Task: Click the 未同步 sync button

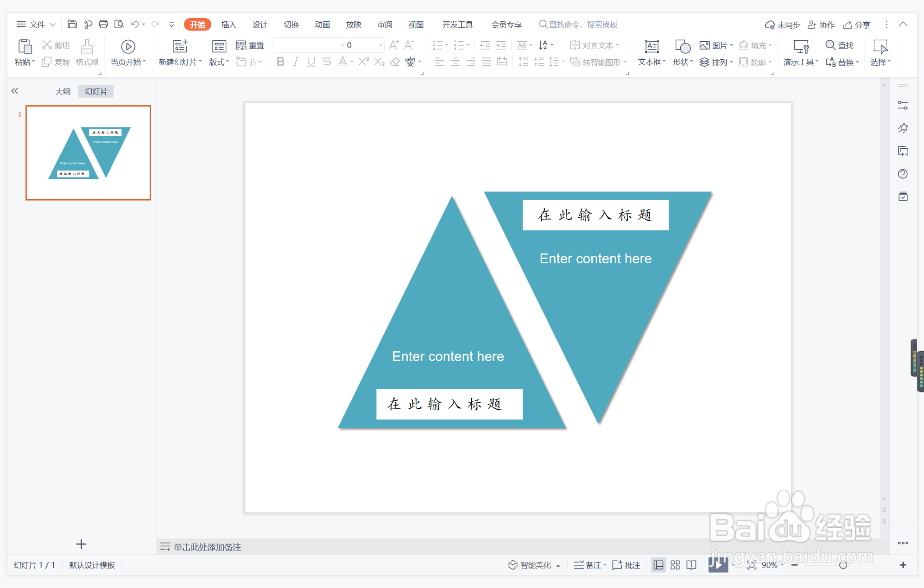Action: pyautogui.click(x=782, y=25)
